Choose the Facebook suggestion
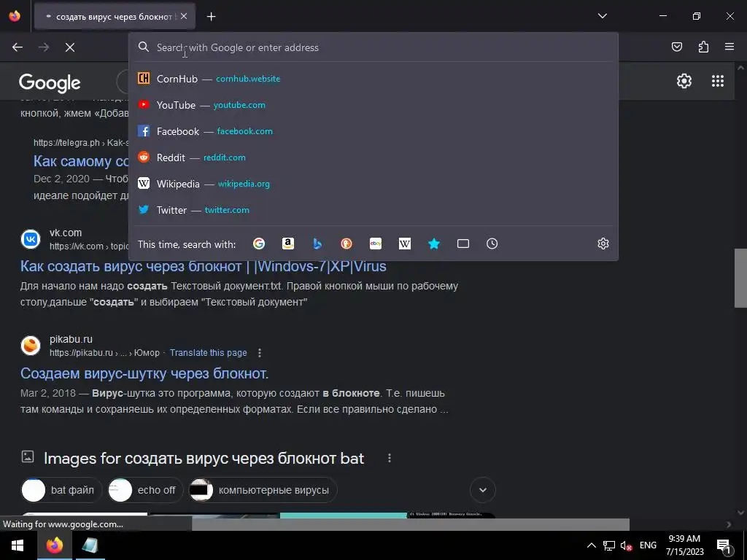This screenshot has width=747, height=560. click(x=373, y=131)
